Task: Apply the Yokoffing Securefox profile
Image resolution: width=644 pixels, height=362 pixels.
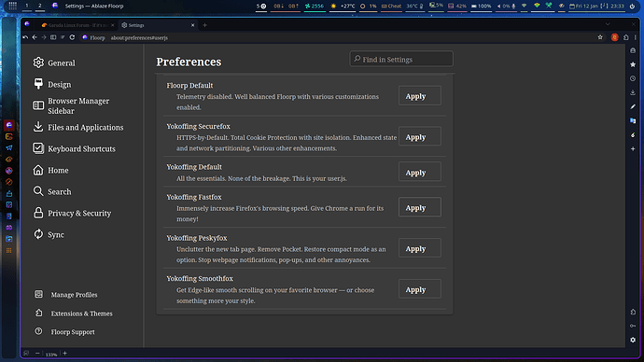Action: coord(419,136)
